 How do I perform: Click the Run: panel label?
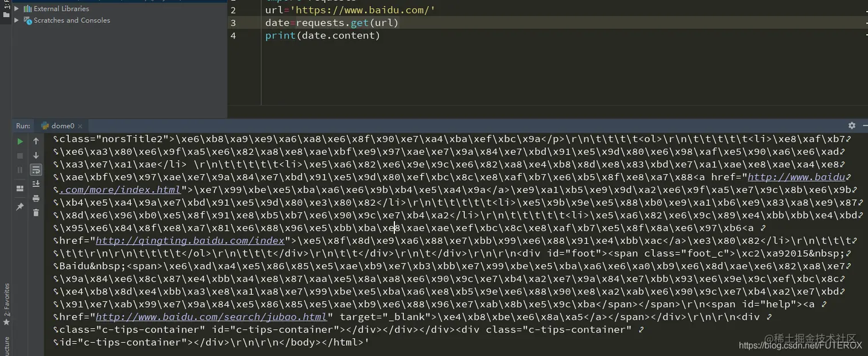point(23,126)
